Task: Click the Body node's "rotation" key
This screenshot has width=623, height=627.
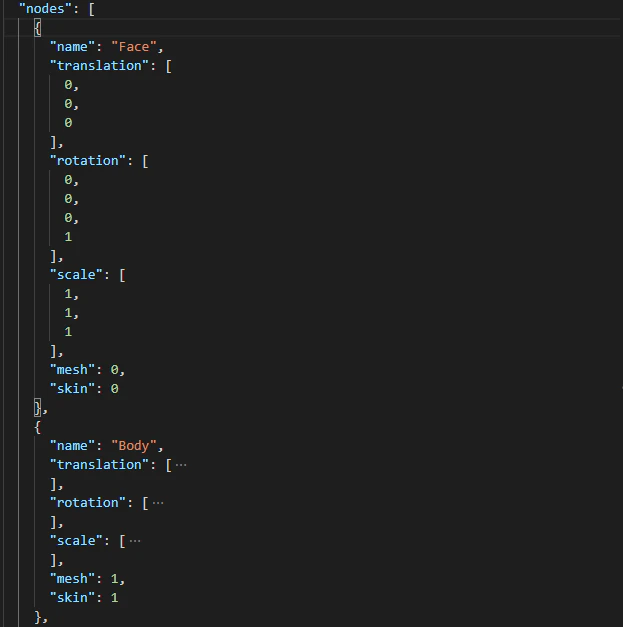Action: pyautogui.click(x=88, y=503)
